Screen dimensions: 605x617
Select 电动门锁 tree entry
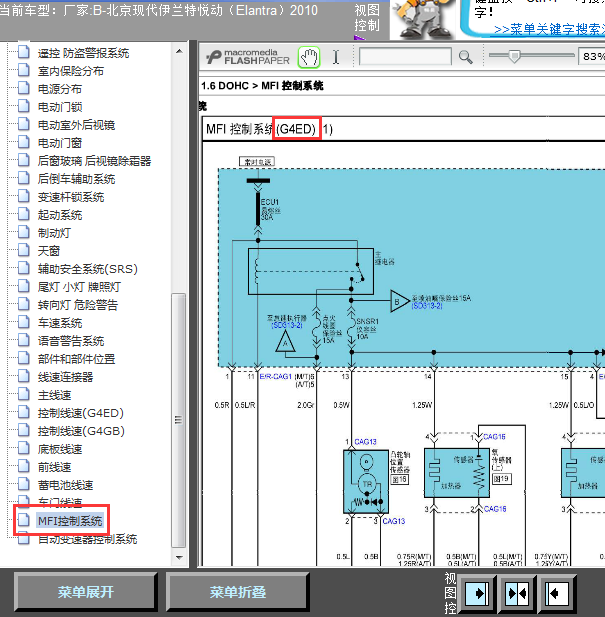click(x=60, y=107)
